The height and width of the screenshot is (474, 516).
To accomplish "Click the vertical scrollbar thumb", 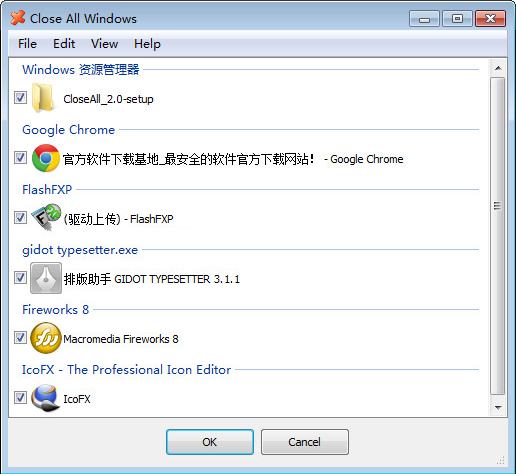I will coord(498,236).
